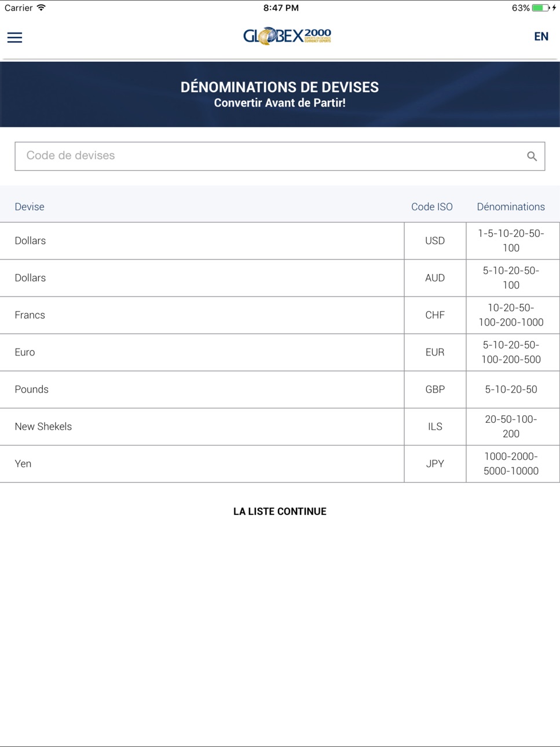
Task: Select the Francs row
Action: coord(280,315)
